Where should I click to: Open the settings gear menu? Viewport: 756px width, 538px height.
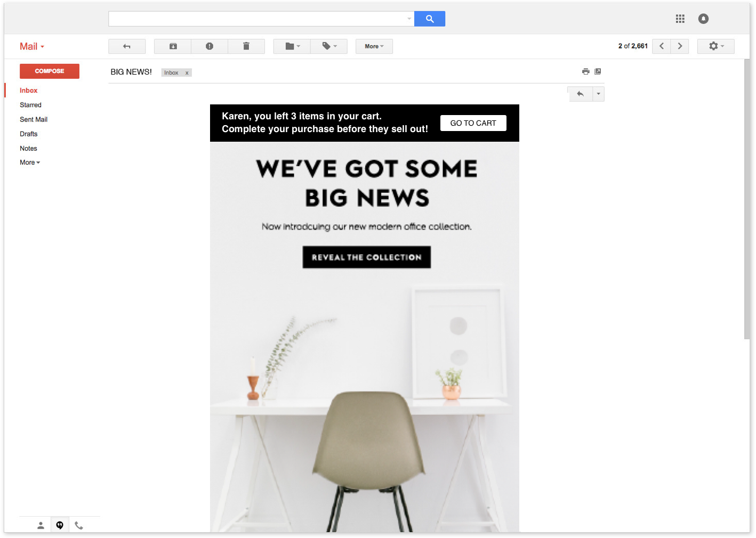[715, 46]
